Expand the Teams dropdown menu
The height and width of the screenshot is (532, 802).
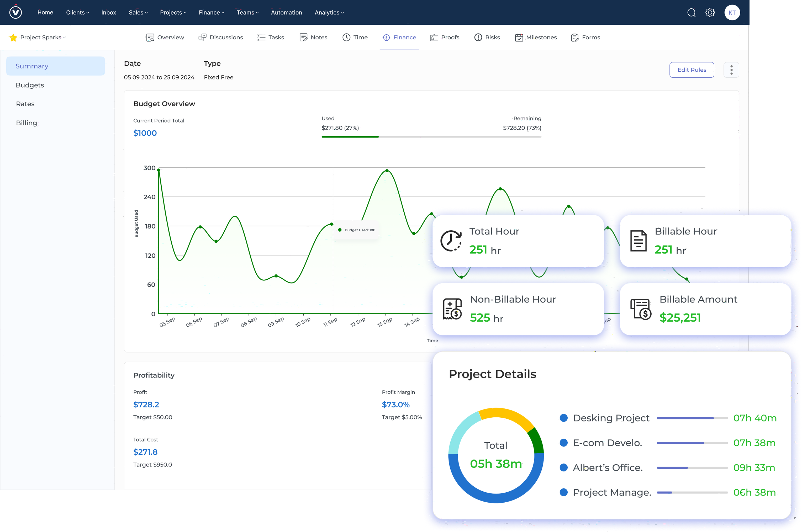(247, 13)
